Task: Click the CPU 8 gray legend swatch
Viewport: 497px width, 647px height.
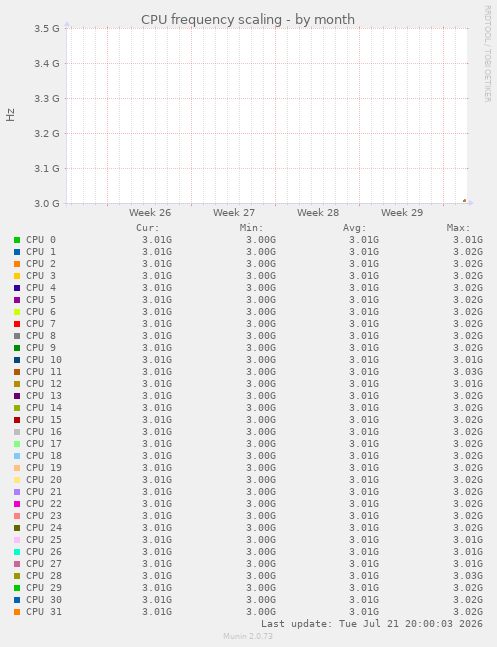Action: [x=17, y=336]
